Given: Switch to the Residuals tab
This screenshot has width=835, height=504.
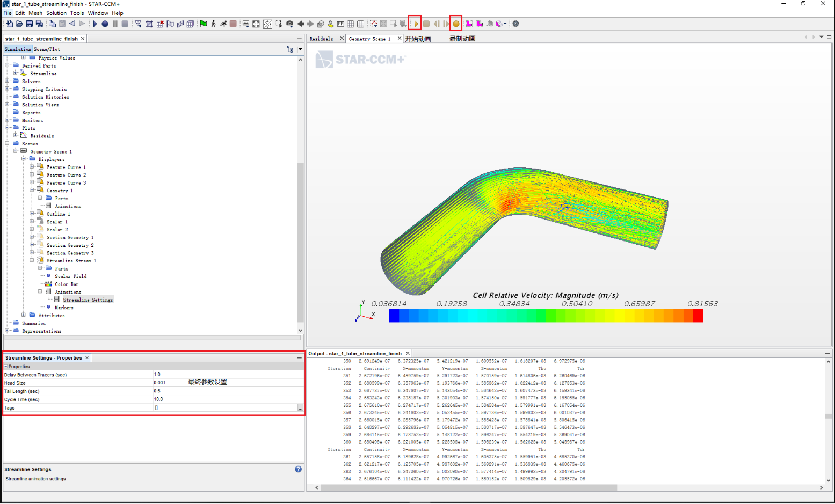Looking at the screenshot, I should (321, 39).
